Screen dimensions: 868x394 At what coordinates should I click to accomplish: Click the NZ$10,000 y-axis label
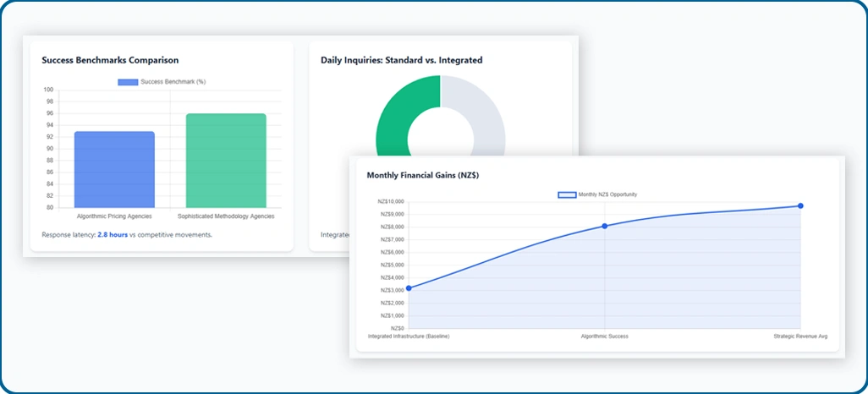[392, 201]
